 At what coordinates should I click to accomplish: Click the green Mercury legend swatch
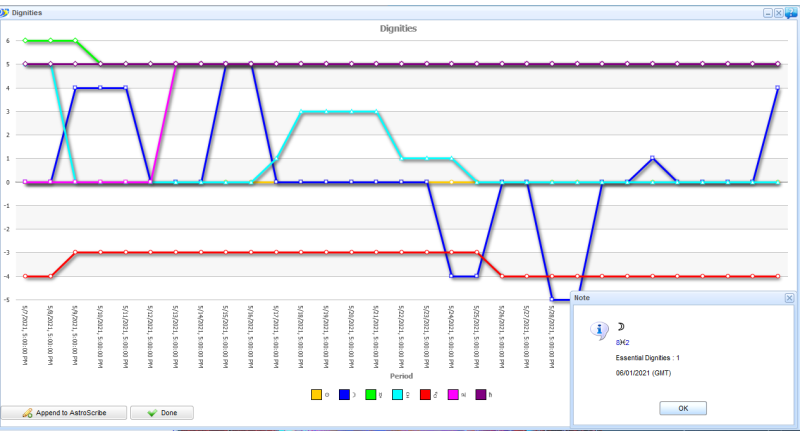pos(372,394)
